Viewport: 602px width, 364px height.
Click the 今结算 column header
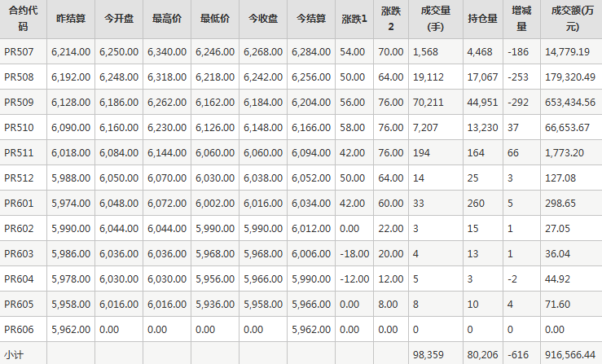click(x=311, y=19)
